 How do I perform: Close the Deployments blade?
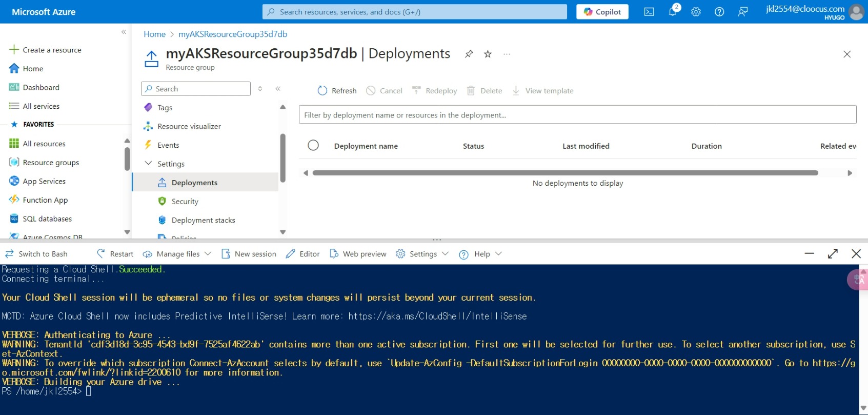pos(847,54)
